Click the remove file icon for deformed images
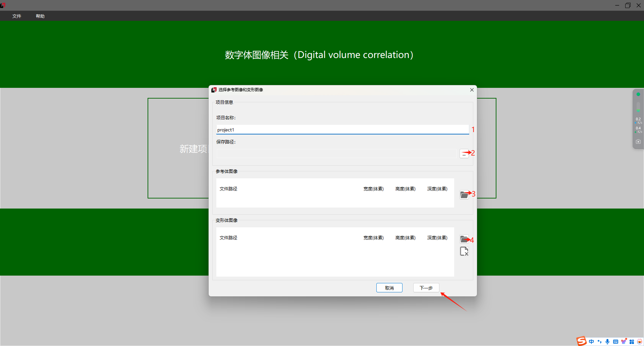This screenshot has height=346, width=644. pos(464,251)
